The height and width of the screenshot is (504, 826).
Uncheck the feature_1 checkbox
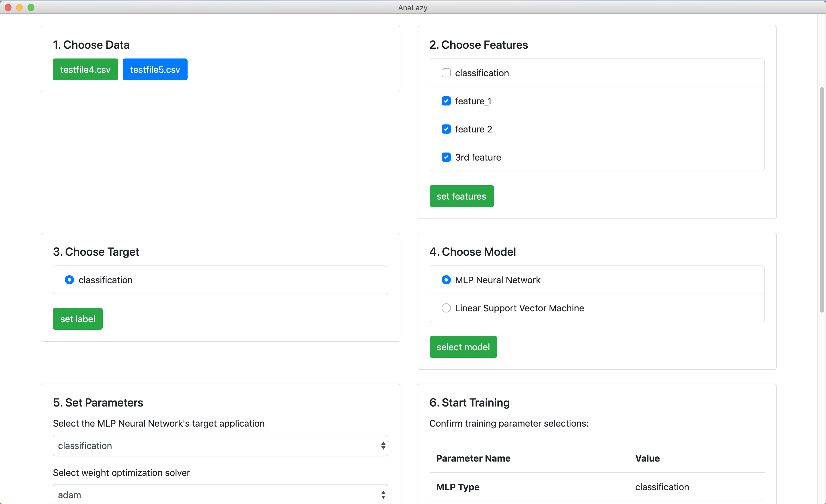[446, 101]
